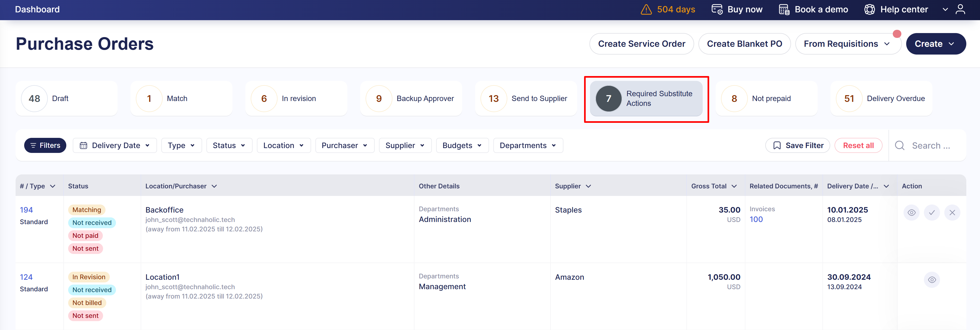Image resolution: width=980 pixels, height=330 pixels.
Task: Click the Amazon supplier cell
Action: [569, 277]
